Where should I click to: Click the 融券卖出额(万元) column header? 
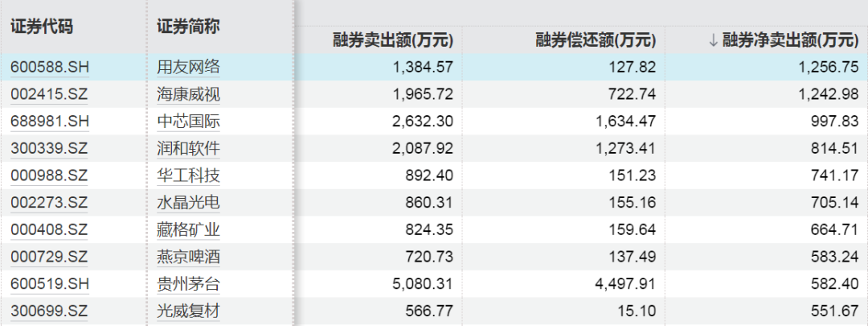point(393,40)
